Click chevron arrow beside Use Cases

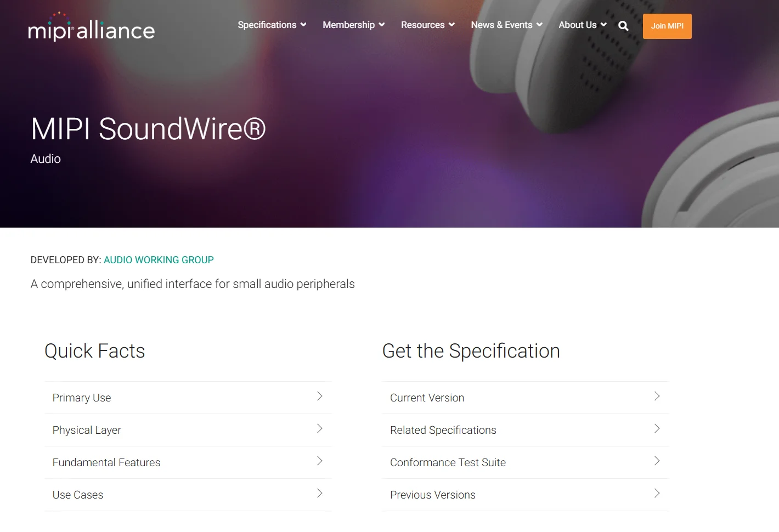[x=319, y=494]
